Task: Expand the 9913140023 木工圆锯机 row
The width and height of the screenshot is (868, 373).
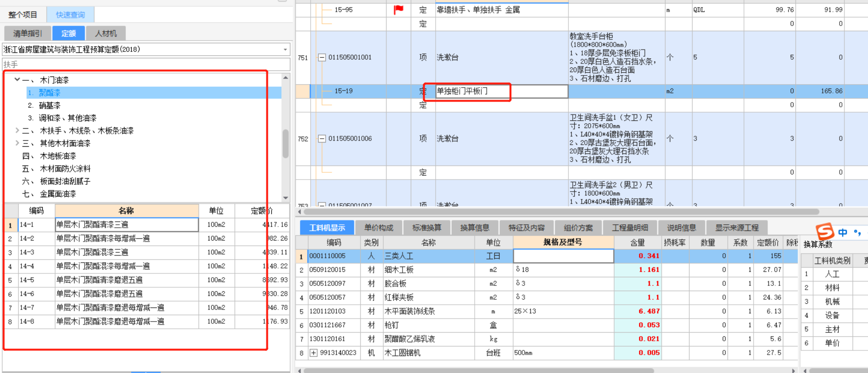Action: point(314,353)
